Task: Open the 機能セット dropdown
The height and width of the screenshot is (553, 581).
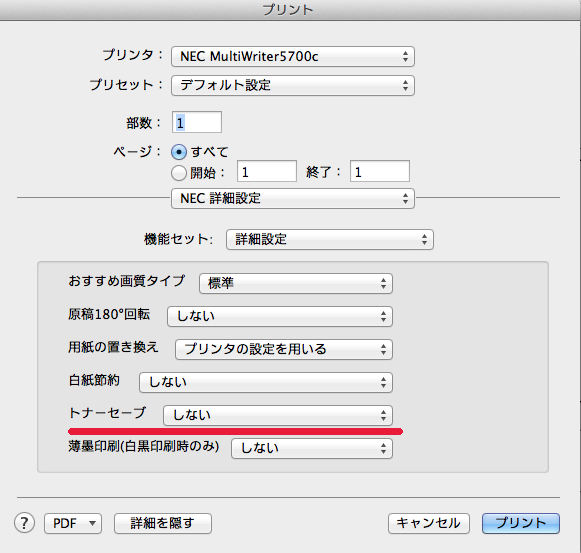Action: point(330,239)
